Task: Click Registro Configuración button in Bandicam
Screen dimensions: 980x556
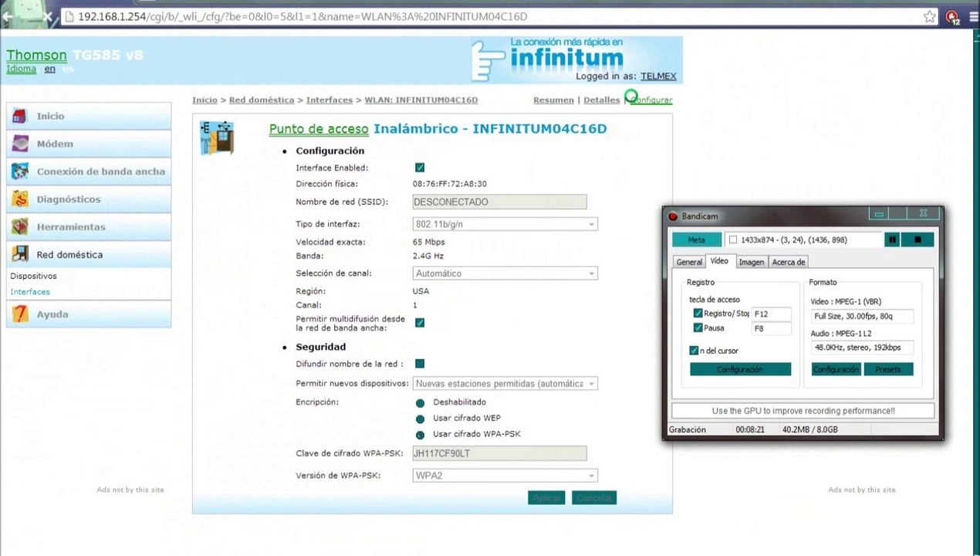Action: (x=740, y=369)
